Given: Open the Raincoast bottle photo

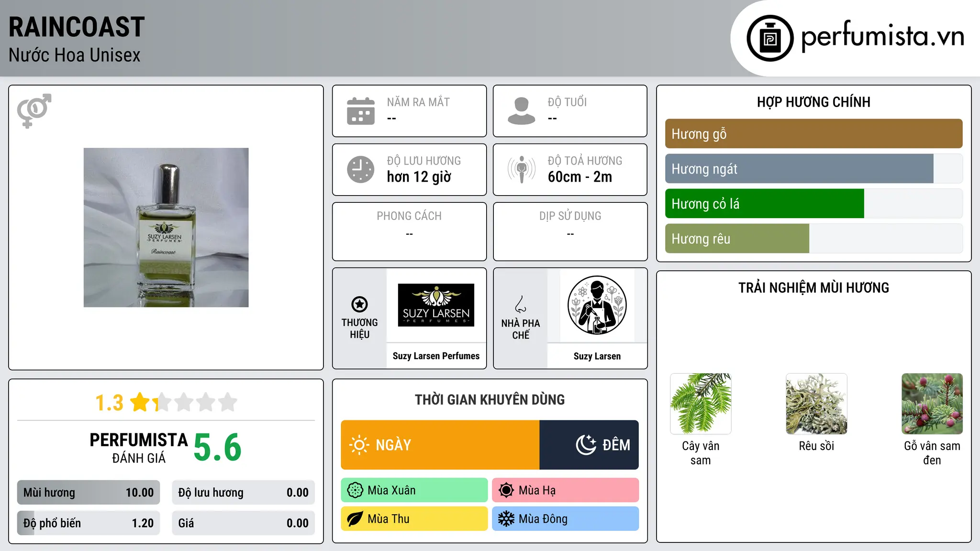Looking at the screenshot, I should tap(166, 228).
